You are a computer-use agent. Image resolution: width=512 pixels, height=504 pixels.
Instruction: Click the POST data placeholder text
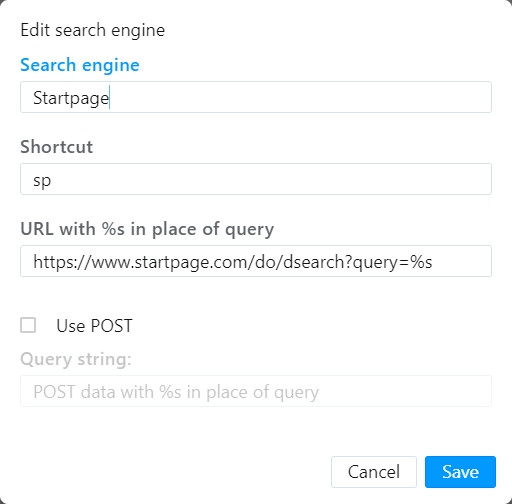point(176,392)
